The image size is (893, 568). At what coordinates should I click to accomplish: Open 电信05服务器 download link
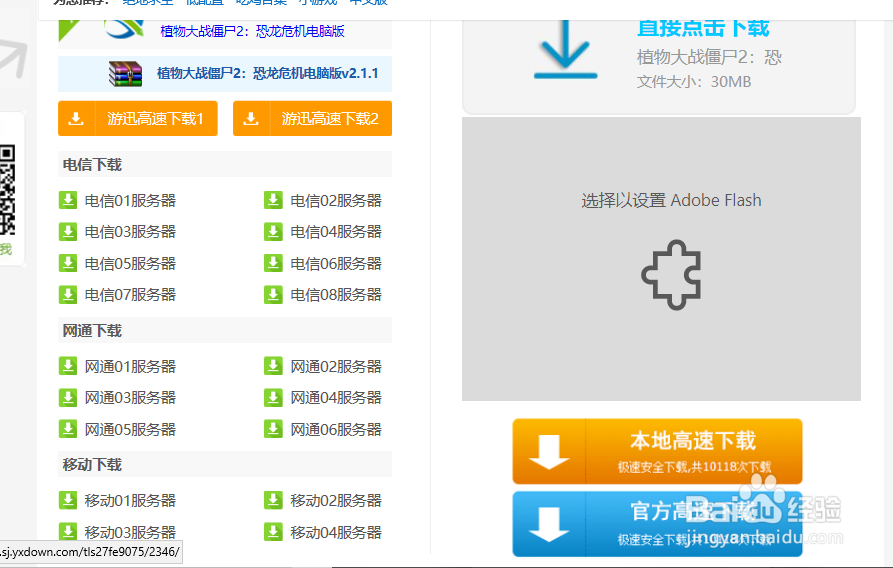pyautogui.click(x=130, y=263)
